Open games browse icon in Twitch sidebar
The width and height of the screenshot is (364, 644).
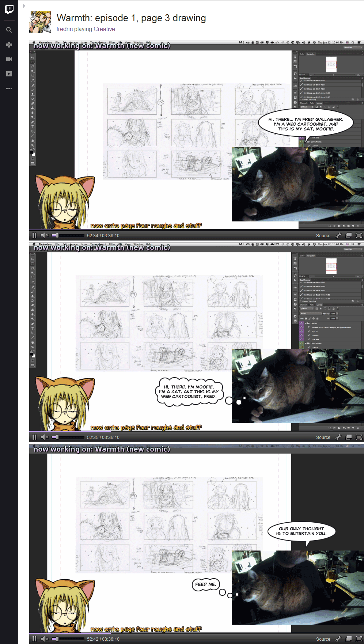point(9,45)
